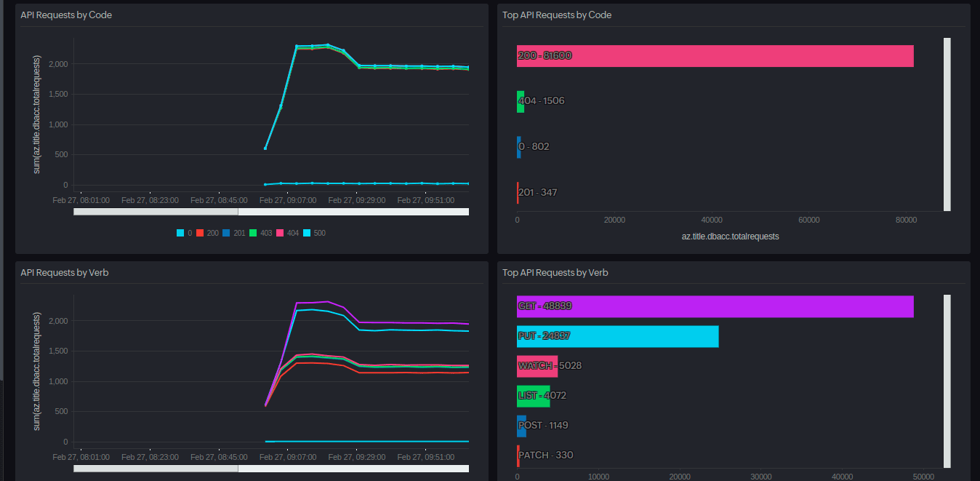
Task: Click the sum(az.title.dbacc.totalrequests) y-axis title on the Code chart
Action: click(x=37, y=114)
